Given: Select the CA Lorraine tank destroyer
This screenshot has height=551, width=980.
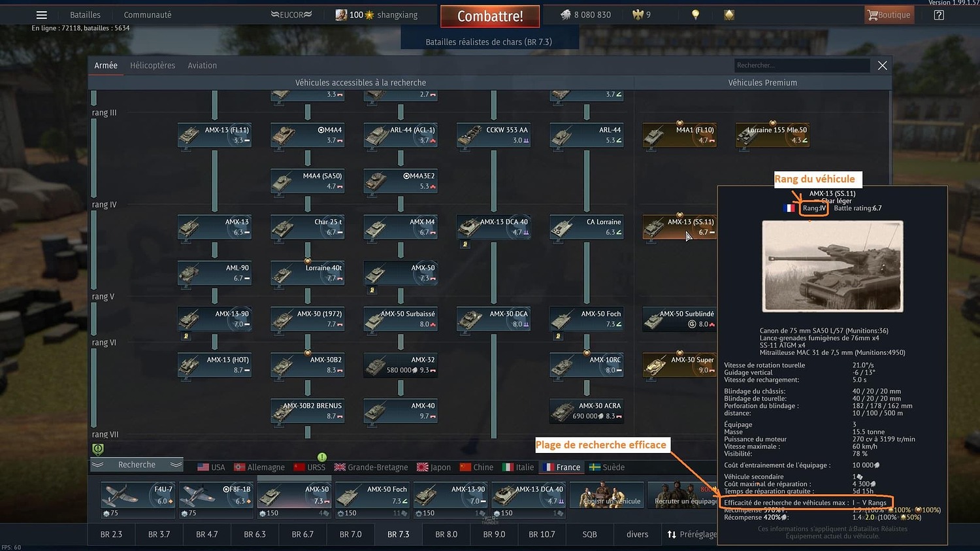Looking at the screenshot, I should [587, 227].
